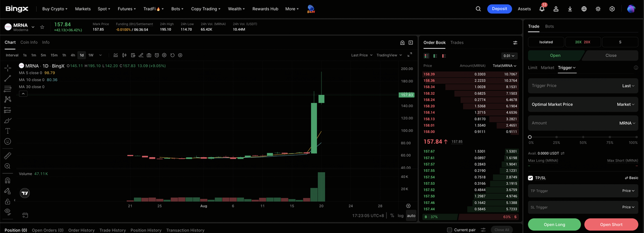644x233 pixels.
Task: Open TradingView chart source dropdown
Action: coord(389,55)
